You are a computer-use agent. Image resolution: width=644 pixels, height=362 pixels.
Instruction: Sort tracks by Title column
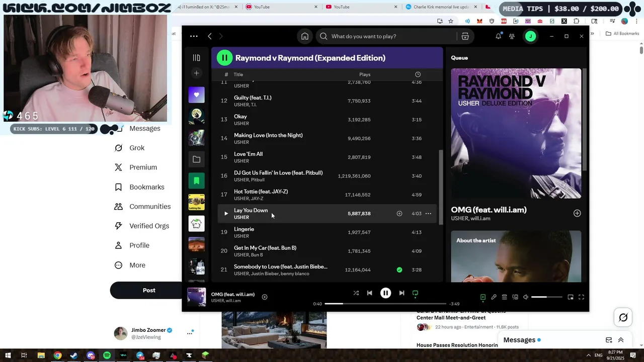[x=238, y=74]
